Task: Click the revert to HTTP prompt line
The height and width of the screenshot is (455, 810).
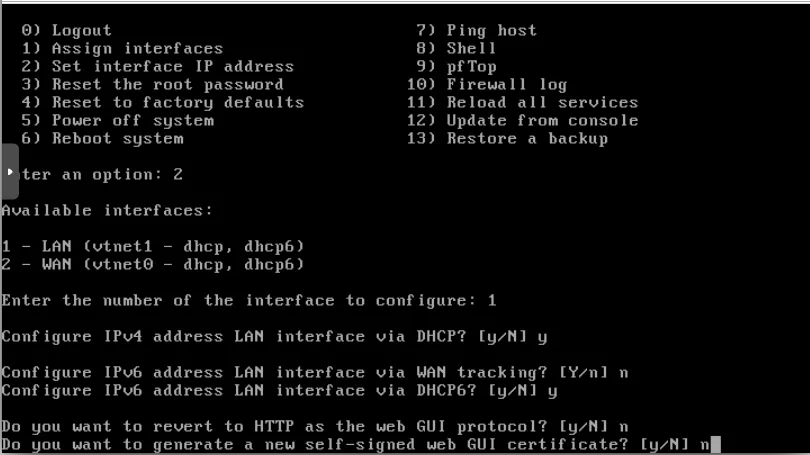Action: (314, 426)
